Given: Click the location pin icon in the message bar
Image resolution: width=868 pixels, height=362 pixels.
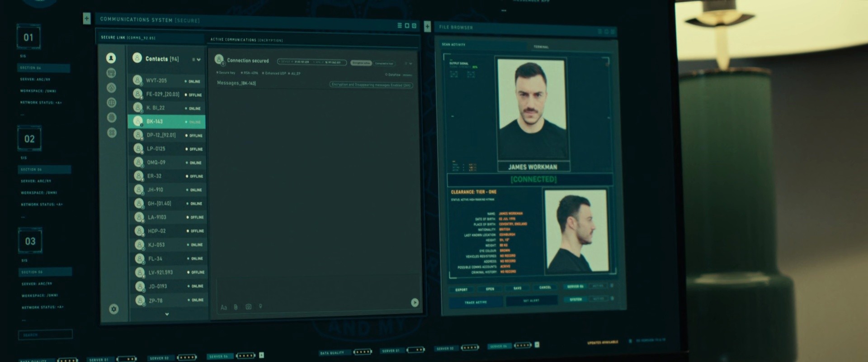Looking at the screenshot, I should tap(260, 306).
